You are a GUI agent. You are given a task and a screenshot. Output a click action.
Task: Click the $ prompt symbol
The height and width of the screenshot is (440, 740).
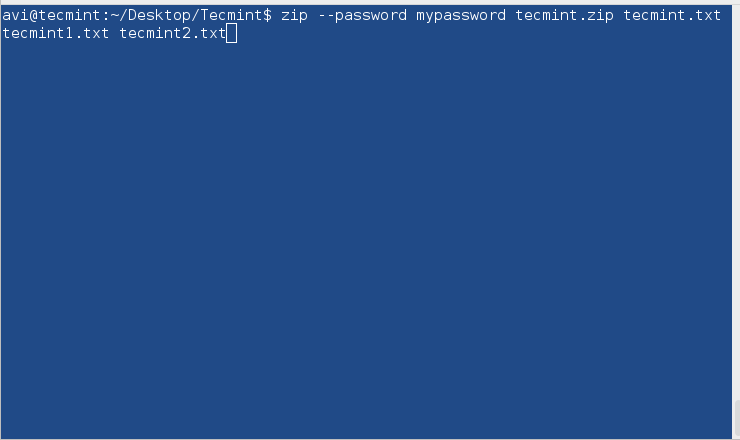tap(267, 16)
